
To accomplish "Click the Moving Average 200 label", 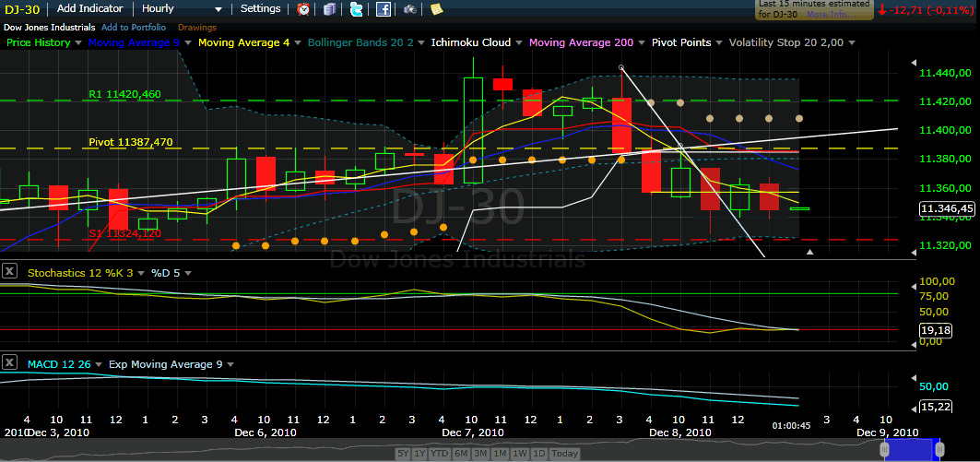I will 581,42.
